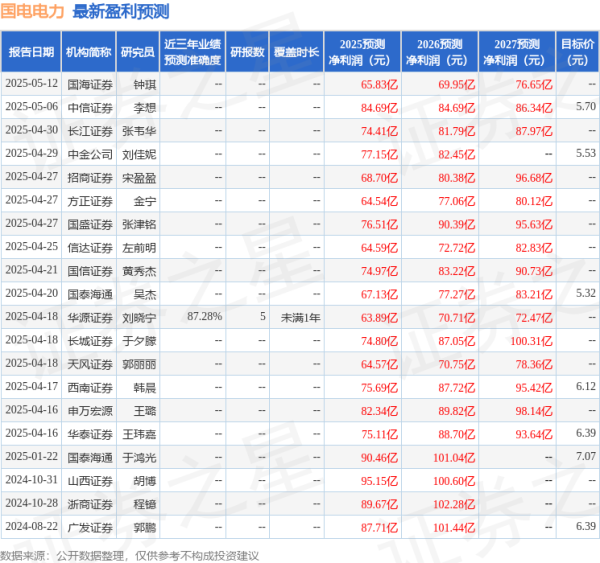The width and height of the screenshot is (600, 563).
Task: Click analyst name 刘晓宁
Action: pyautogui.click(x=139, y=318)
